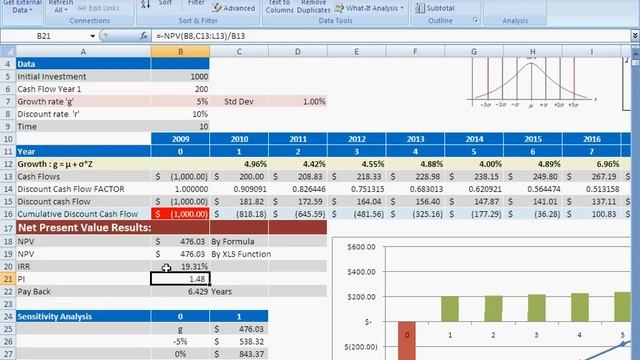Screen dimensions: 640x360
Task: Select row 21 header
Action: (8, 279)
